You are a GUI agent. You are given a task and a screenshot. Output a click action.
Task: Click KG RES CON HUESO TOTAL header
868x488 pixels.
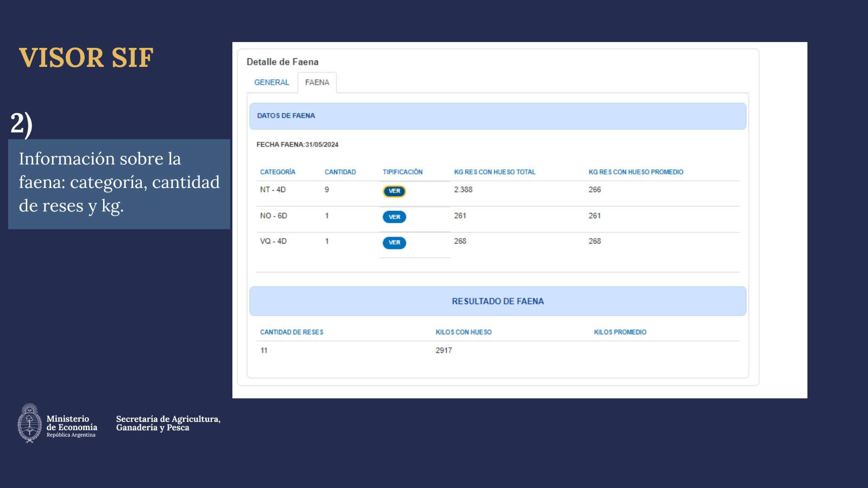(495, 172)
